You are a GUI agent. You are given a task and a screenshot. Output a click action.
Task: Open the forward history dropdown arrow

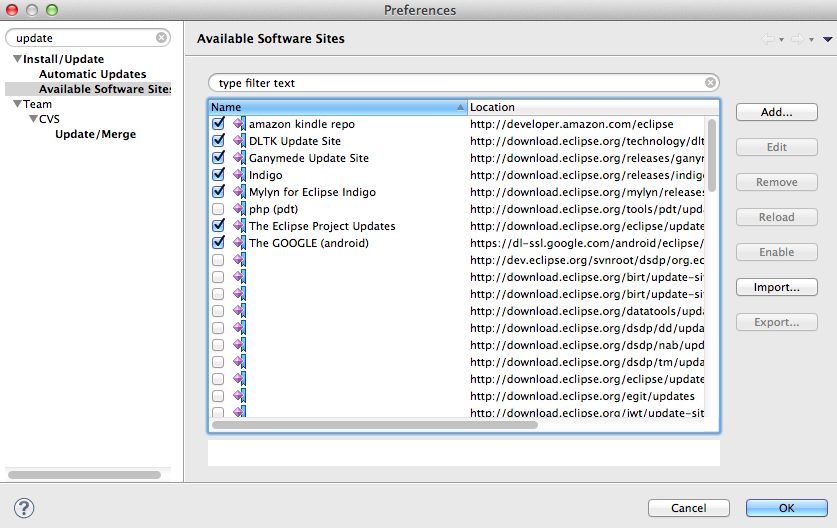811,40
